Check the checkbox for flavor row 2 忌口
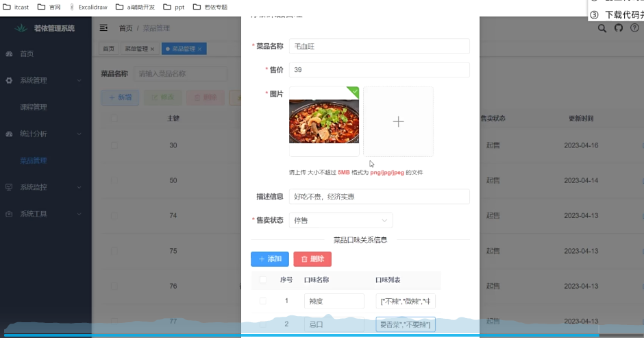644x338 pixels. point(263,324)
